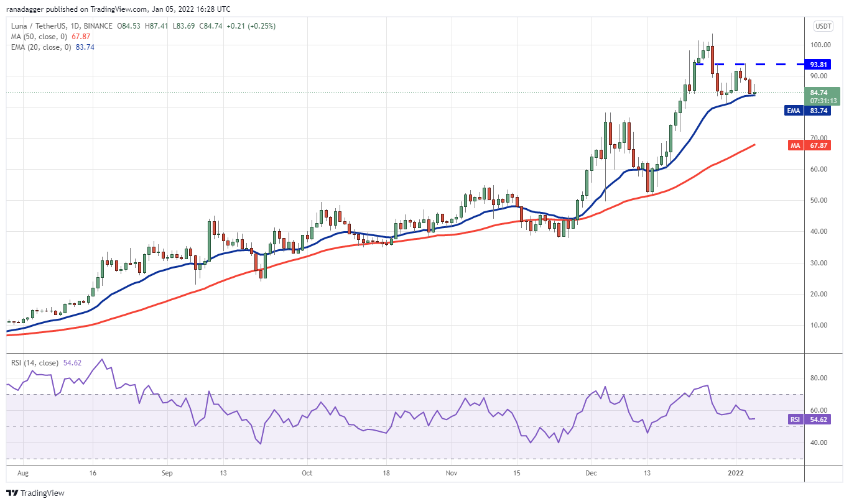Click the green 84.74 countdown price label

[x=820, y=94]
